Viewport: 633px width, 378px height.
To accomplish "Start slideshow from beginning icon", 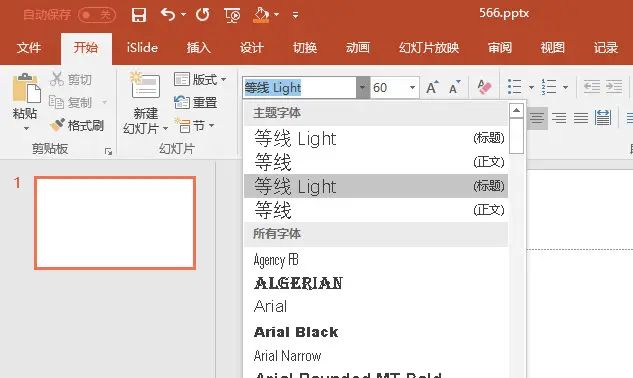I will [232, 15].
